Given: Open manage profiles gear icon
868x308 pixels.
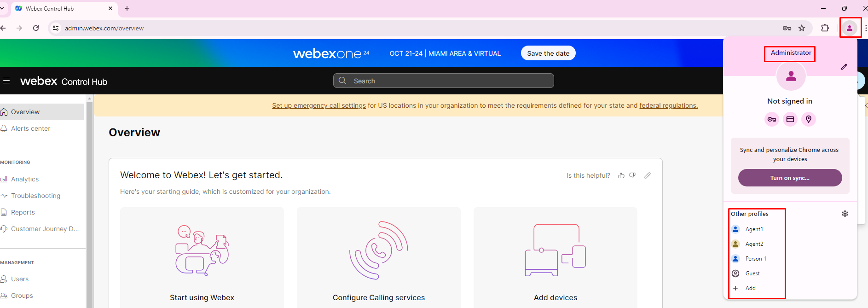Looking at the screenshot, I should (845, 214).
